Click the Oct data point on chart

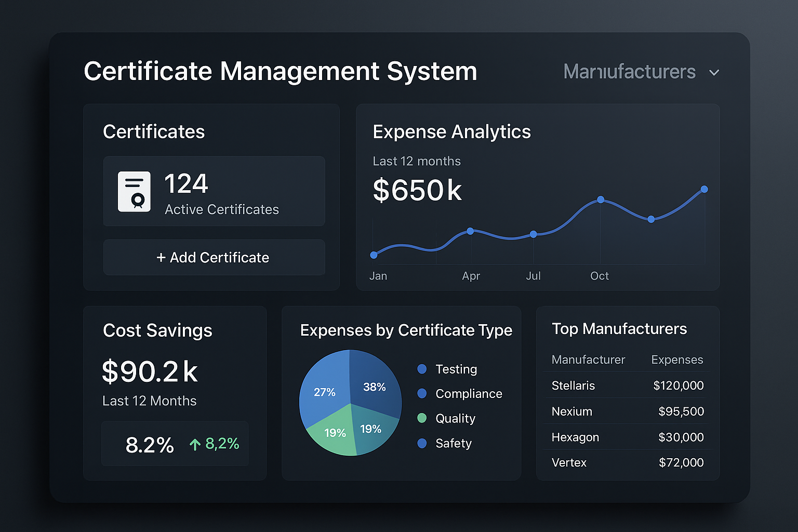[x=601, y=199]
